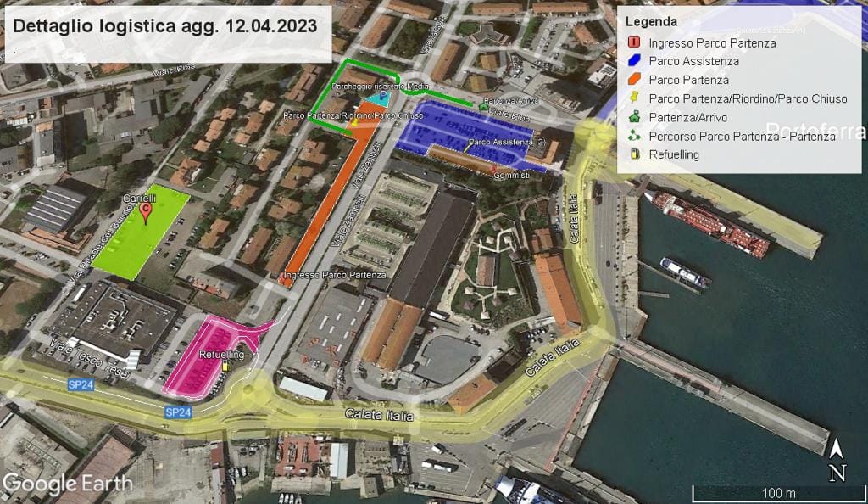868x504 pixels.
Task: Click the magenta Refuelling area
Action: pyautogui.click(x=203, y=356)
